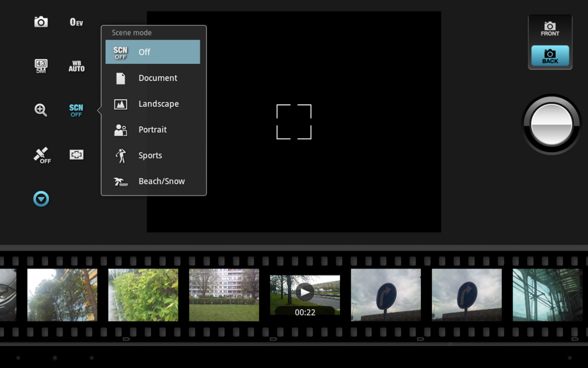Select Portrait scene mode

tap(153, 130)
